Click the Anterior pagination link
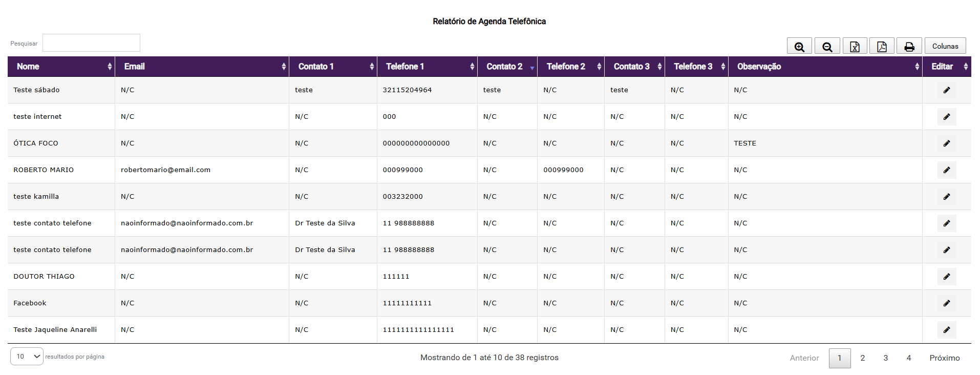The height and width of the screenshot is (375, 980). 804,358
